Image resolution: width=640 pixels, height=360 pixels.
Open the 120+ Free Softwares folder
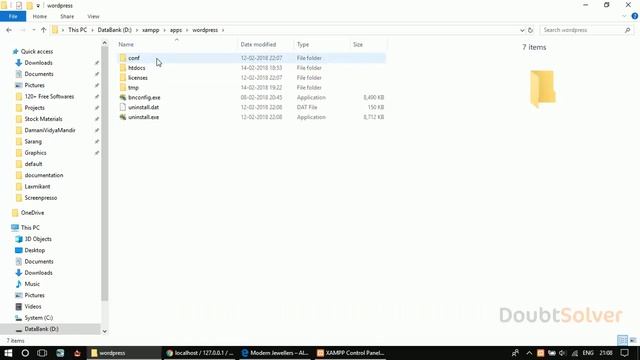tap(49, 96)
